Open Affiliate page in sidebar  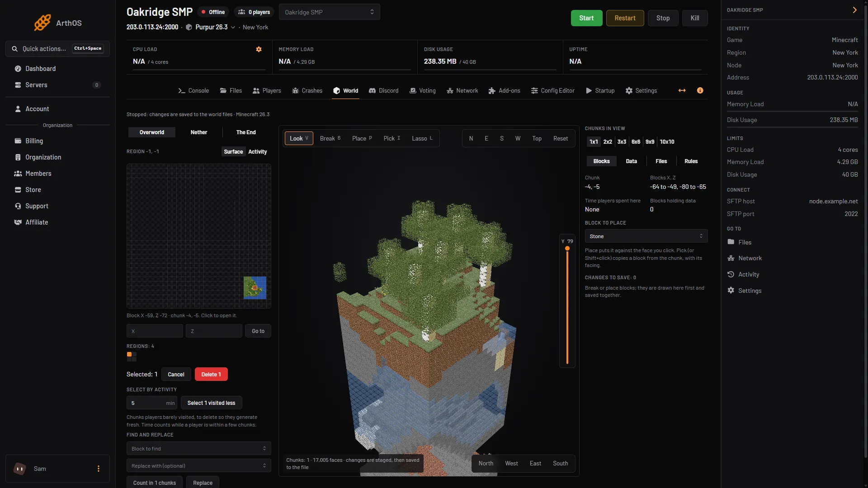pyautogui.click(x=37, y=222)
